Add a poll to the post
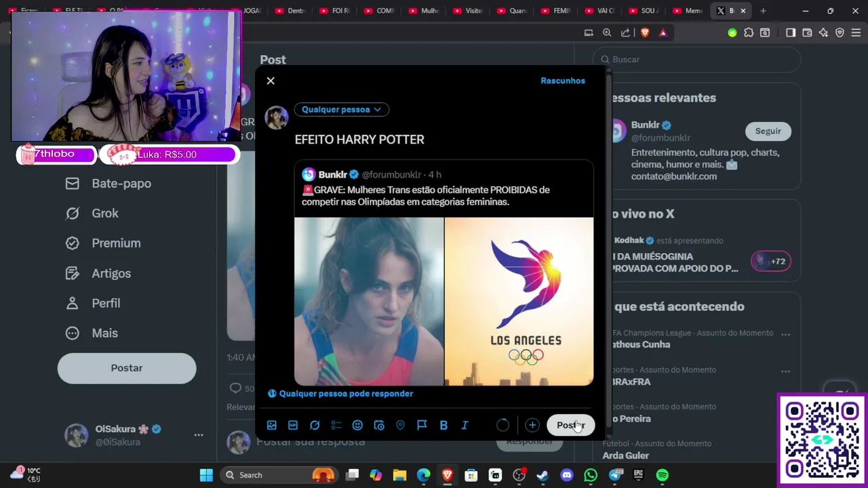868x488 pixels. (336, 425)
